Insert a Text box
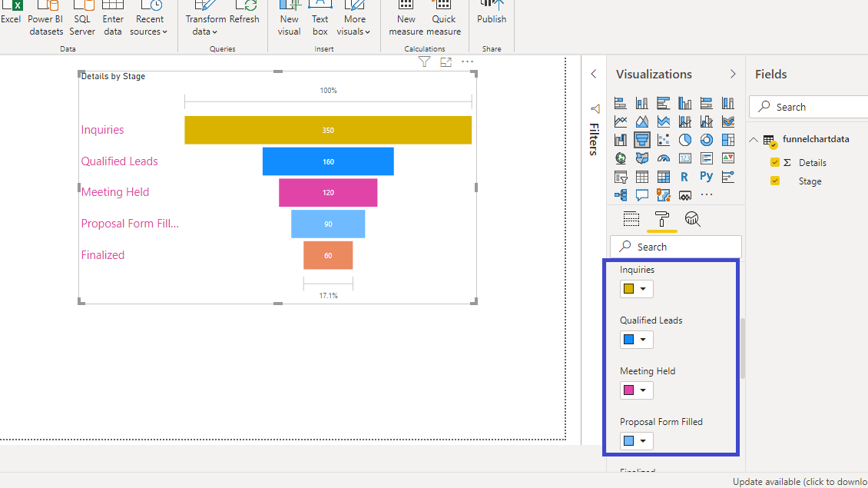Screen dimensions: 868x488 (320, 19)
